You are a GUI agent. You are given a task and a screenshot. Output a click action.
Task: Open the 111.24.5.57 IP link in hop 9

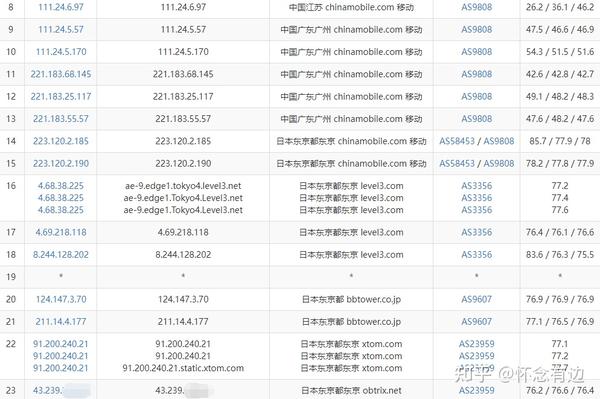tap(61, 29)
